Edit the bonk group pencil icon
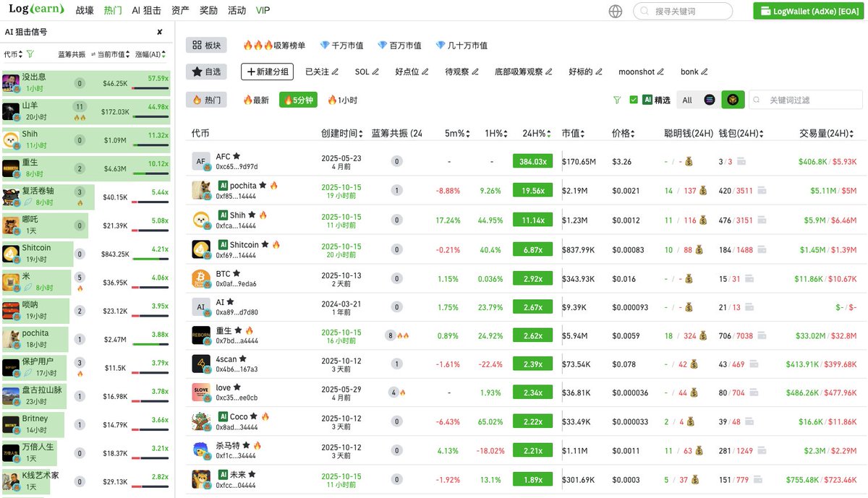 pyautogui.click(x=705, y=72)
